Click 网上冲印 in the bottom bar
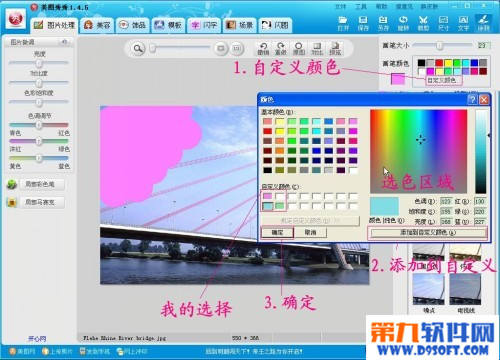 tap(132, 351)
